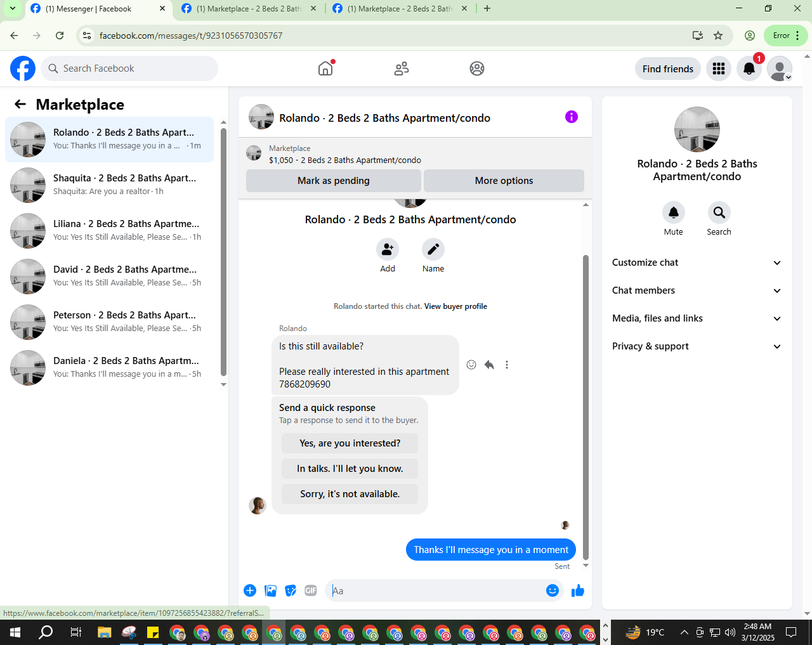812x645 pixels.
Task: Expand Privacy & support section
Action: 697,346
